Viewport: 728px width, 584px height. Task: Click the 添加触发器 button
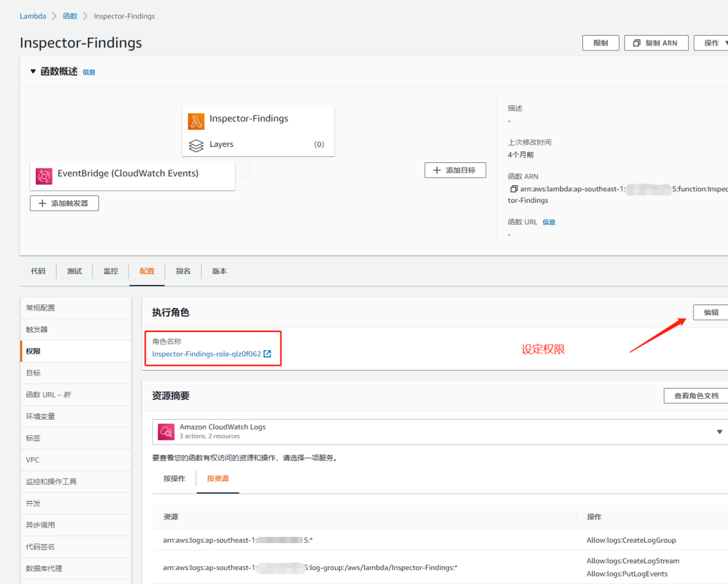coord(65,203)
